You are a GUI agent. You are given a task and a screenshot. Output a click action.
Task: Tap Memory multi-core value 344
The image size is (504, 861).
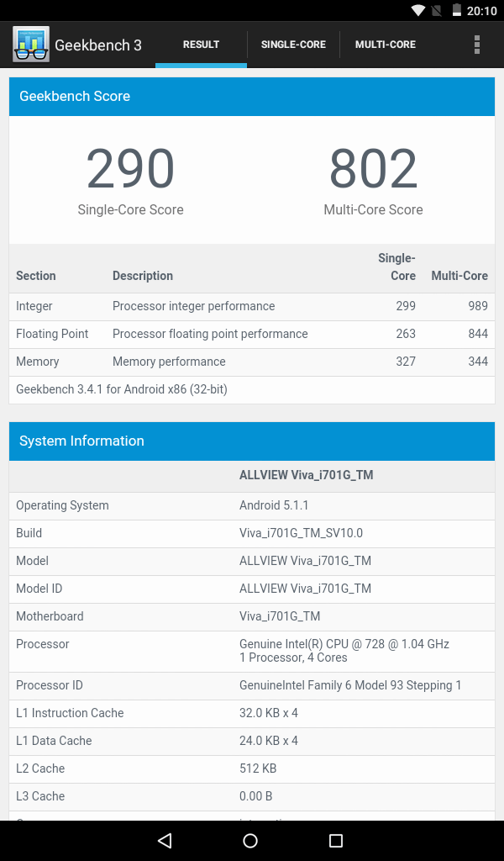coord(478,362)
